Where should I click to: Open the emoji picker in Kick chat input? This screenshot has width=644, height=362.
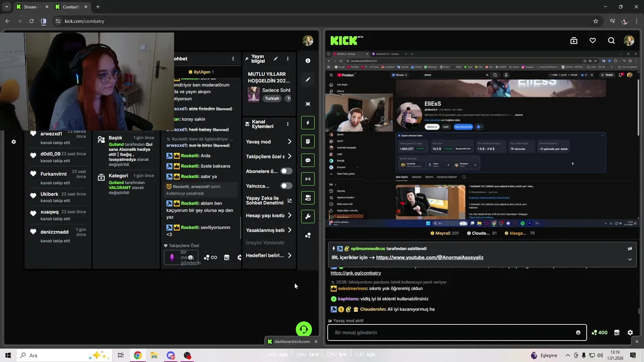(x=578, y=332)
